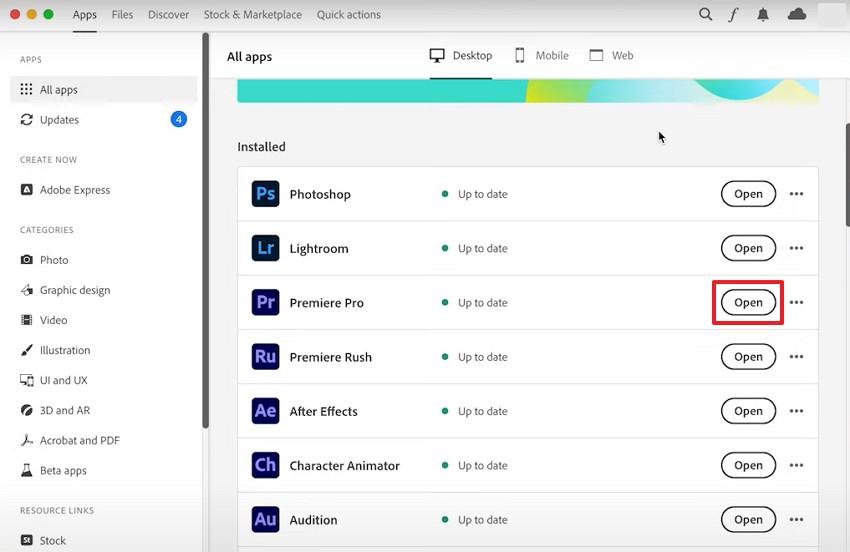Open more options for Lightroom

[796, 248]
